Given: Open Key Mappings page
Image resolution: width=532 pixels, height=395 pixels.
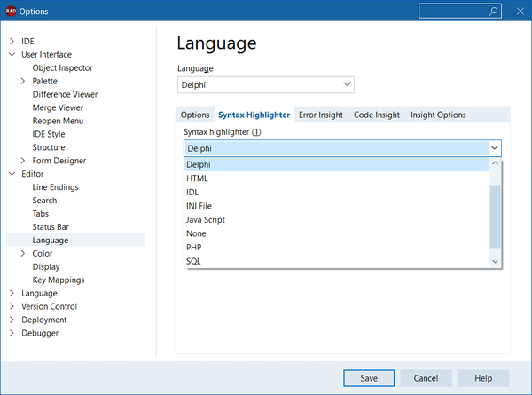Looking at the screenshot, I should tap(59, 280).
